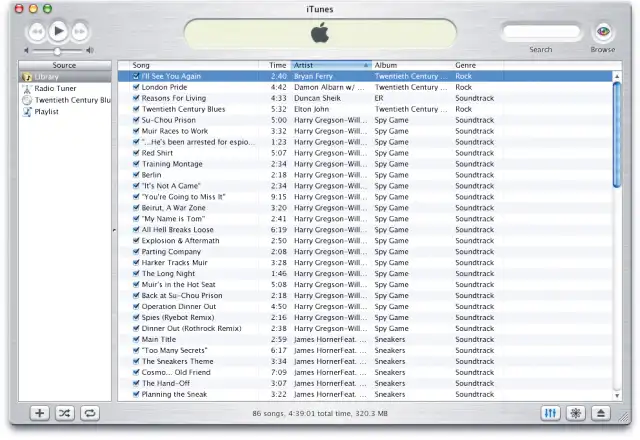Image resolution: width=640 pixels, height=440 pixels.
Task: Uncheck the Berlin track checkbox
Action: [x=136, y=175]
